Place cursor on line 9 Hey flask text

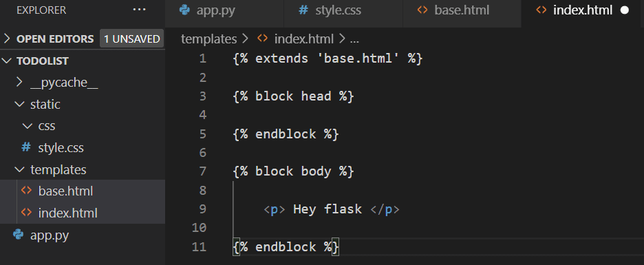(328, 209)
